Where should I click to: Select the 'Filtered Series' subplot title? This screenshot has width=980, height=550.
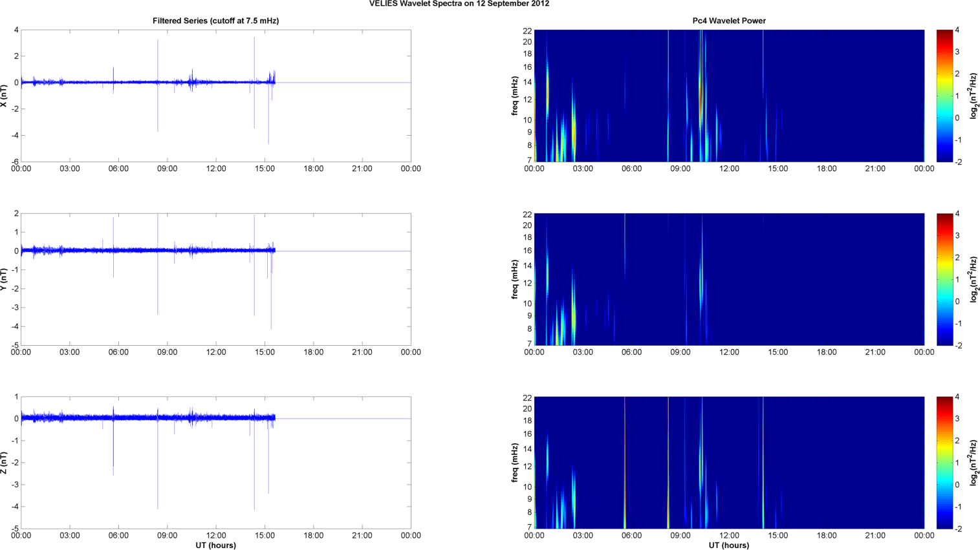(215, 21)
